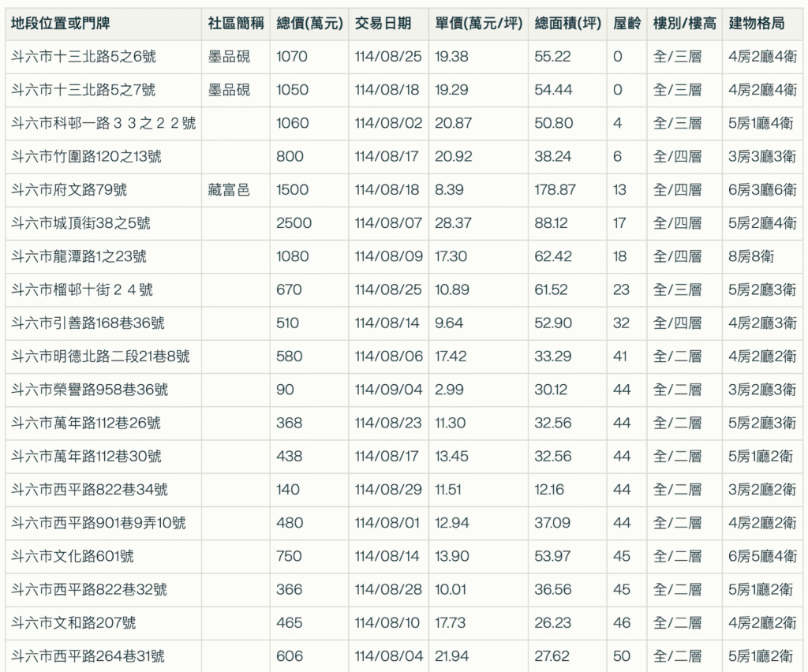
Task: Click the 總面積(坪) column header
Action: click(x=567, y=23)
